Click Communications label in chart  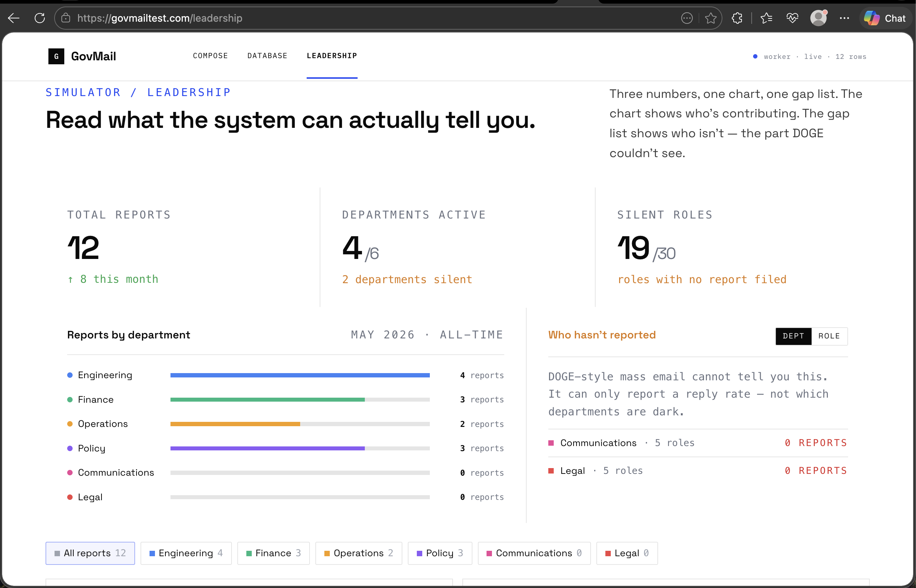click(116, 473)
